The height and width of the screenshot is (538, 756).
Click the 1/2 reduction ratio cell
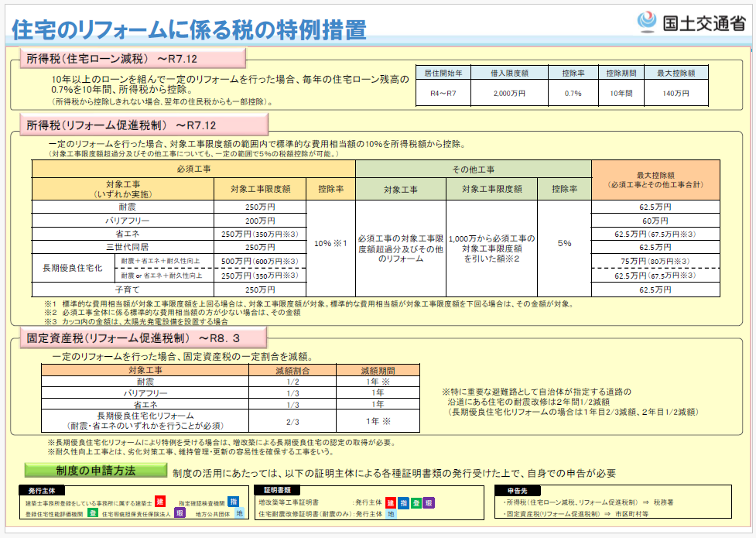292,382
